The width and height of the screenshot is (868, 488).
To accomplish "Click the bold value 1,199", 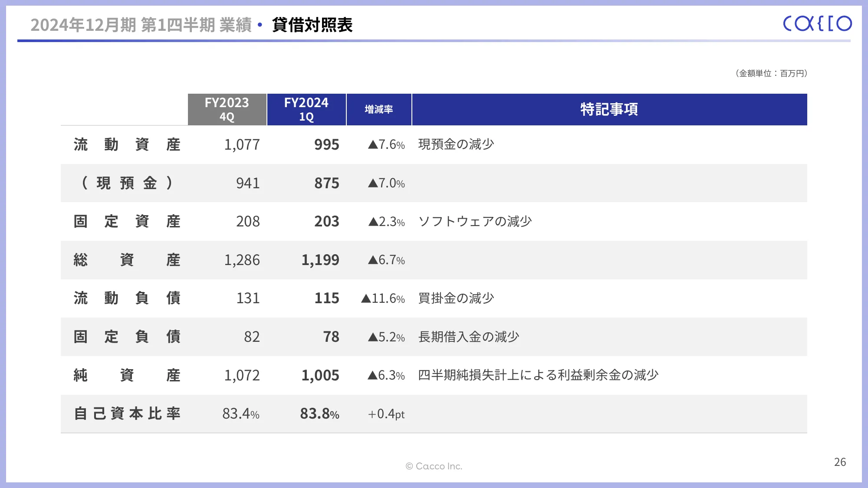I will [x=320, y=260].
